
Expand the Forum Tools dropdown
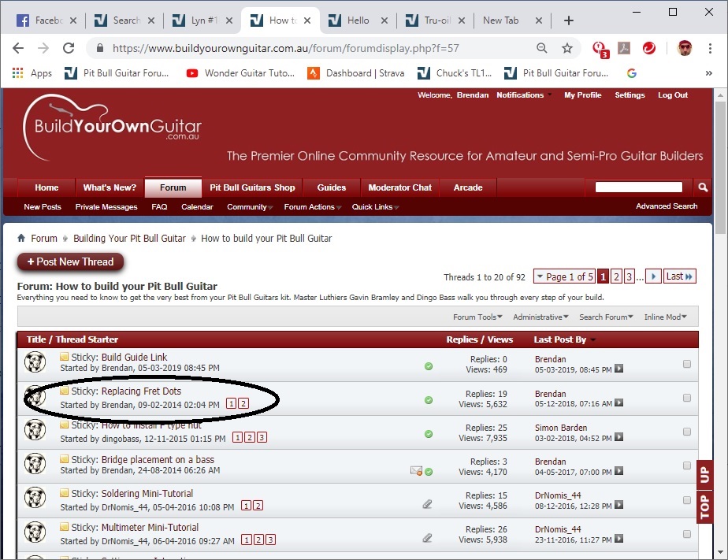tap(477, 317)
